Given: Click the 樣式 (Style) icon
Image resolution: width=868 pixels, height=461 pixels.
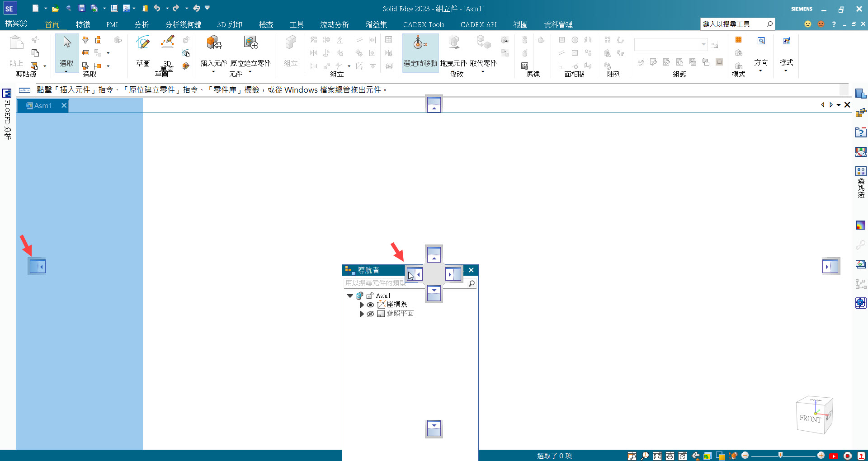Looking at the screenshot, I should coord(787,41).
